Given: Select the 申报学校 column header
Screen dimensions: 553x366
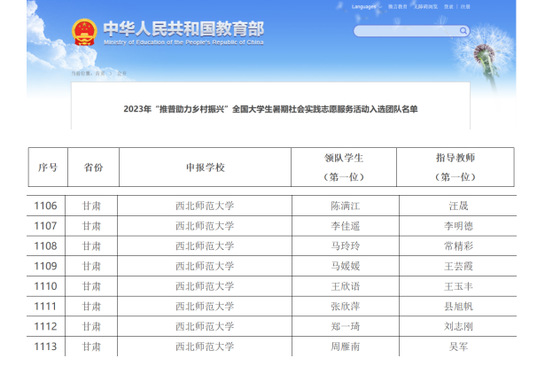Looking at the screenshot, I should tap(205, 167).
